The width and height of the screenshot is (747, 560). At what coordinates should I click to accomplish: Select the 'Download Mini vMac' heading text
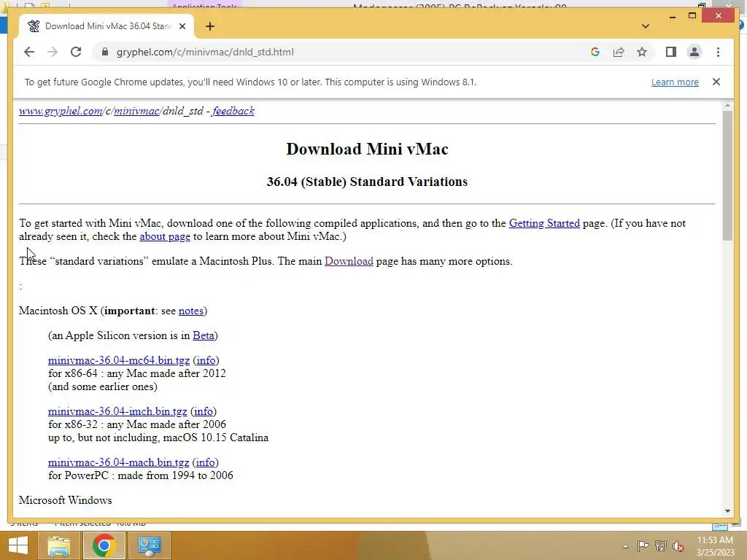[367, 149]
